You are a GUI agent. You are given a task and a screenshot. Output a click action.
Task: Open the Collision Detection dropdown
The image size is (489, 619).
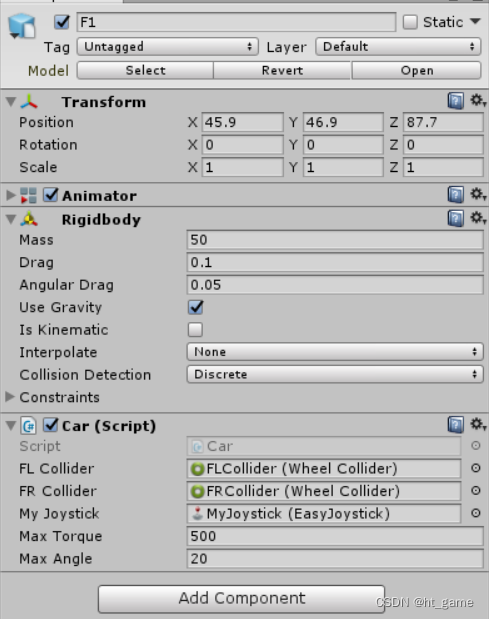click(335, 374)
